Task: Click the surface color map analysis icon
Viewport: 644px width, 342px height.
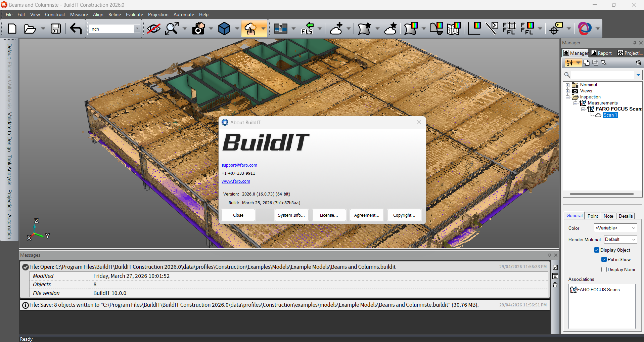Action: [411, 29]
